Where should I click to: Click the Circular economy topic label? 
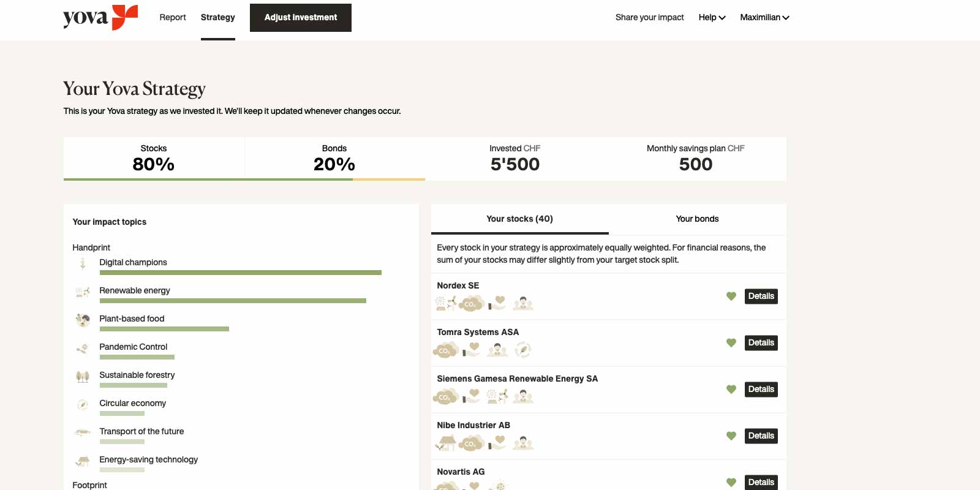click(x=133, y=403)
